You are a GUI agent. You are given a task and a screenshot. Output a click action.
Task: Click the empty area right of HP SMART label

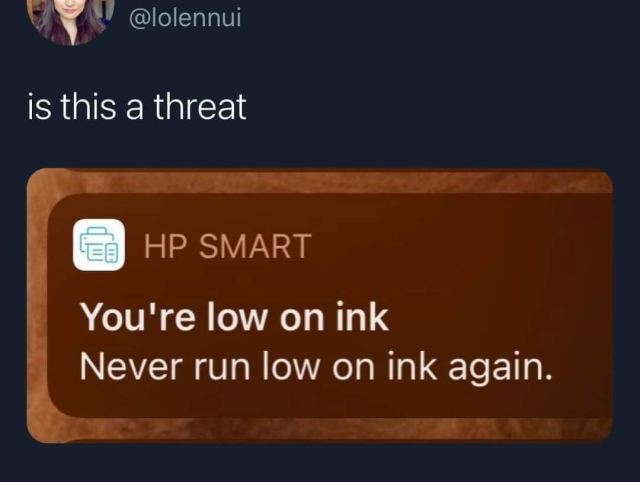click(x=457, y=246)
